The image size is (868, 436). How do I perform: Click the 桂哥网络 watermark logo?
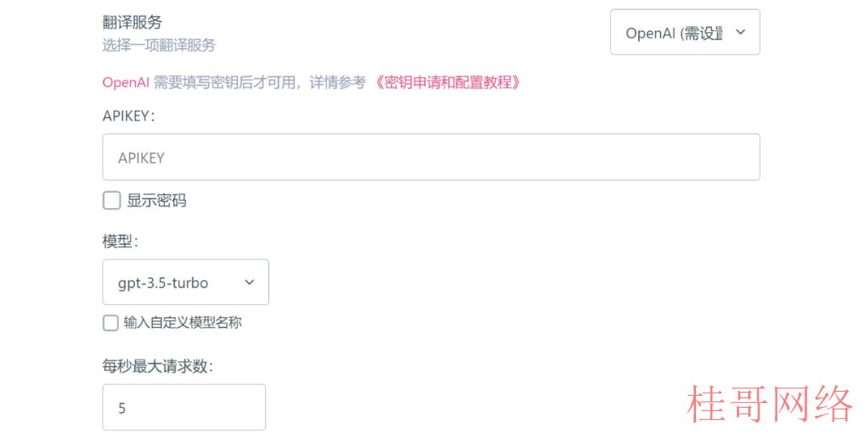tap(769, 404)
